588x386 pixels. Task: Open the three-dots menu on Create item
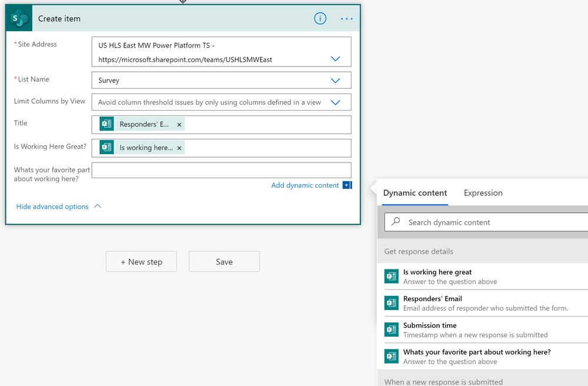[347, 19]
